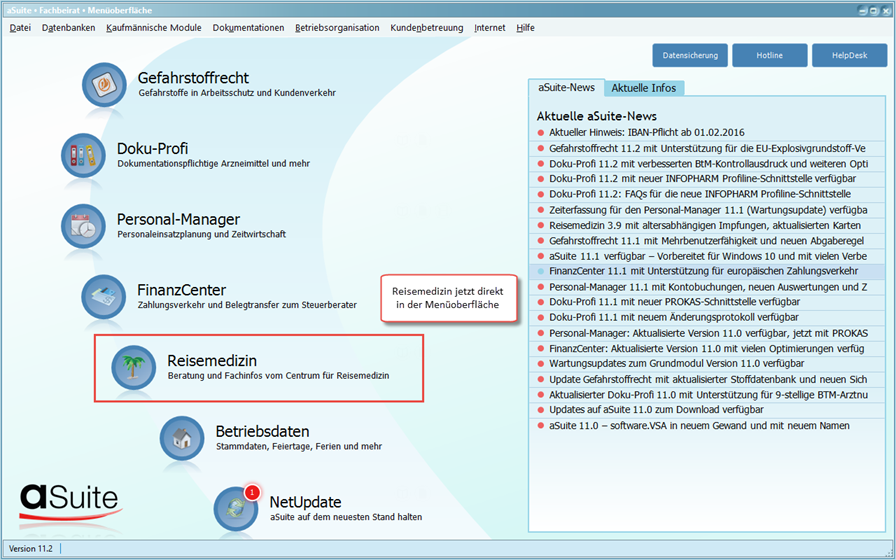Open the Gefahrstoffrecht module icon
896x560 pixels.
pos(105,86)
